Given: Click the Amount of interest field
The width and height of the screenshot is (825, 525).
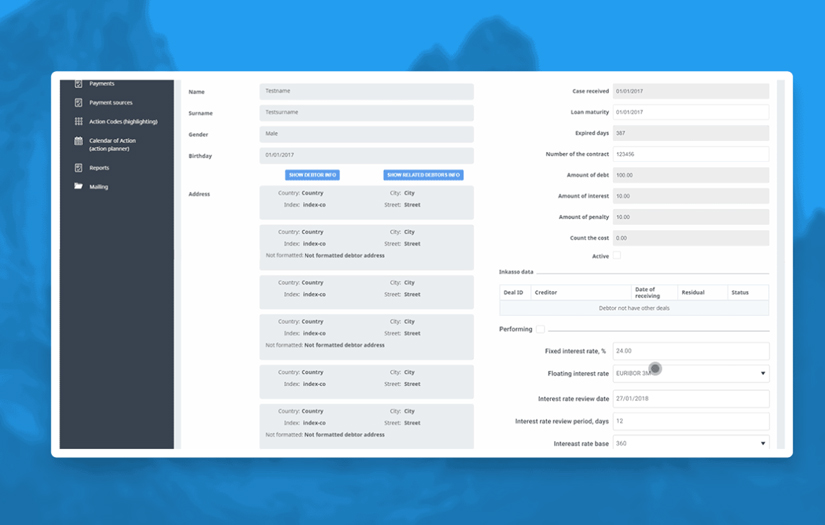Looking at the screenshot, I should click(691, 196).
